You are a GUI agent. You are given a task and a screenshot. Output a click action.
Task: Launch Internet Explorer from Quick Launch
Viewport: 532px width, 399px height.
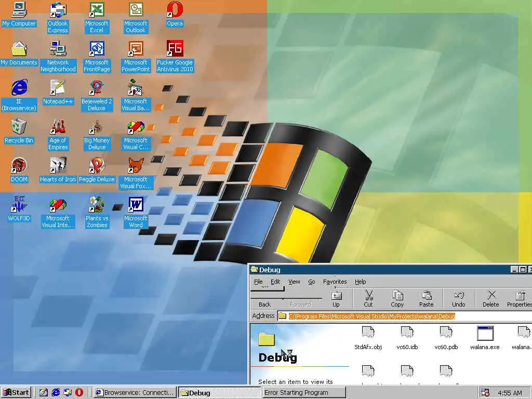[56, 393]
